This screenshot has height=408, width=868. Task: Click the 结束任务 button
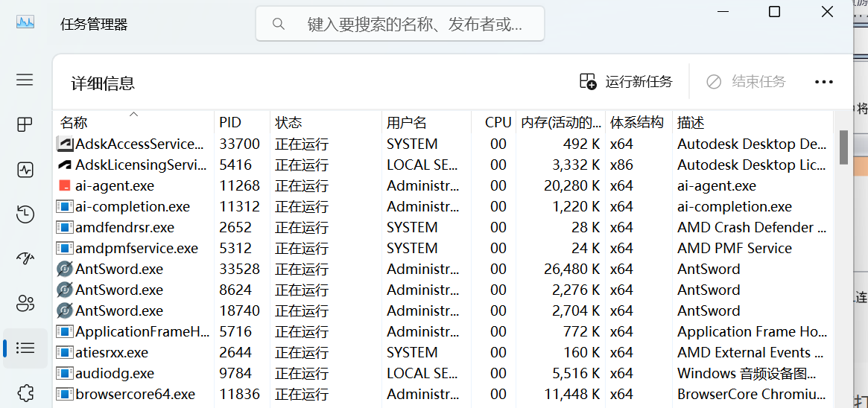(746, 82)
